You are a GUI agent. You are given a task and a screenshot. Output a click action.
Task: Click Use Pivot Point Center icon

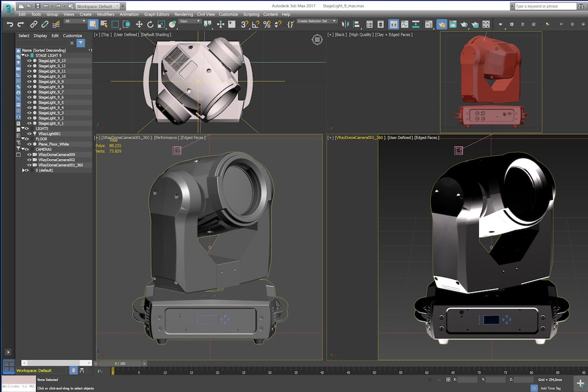point(207,24)
